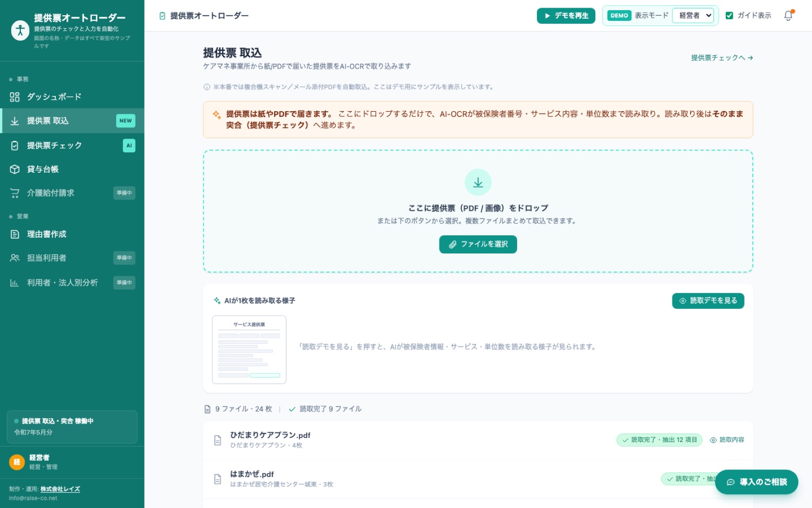Click the cart icon beside 介護給付請求
Image resolution: width=812 pixels, height=508 pixels.
pyautogui.click(x=15, y=193)
